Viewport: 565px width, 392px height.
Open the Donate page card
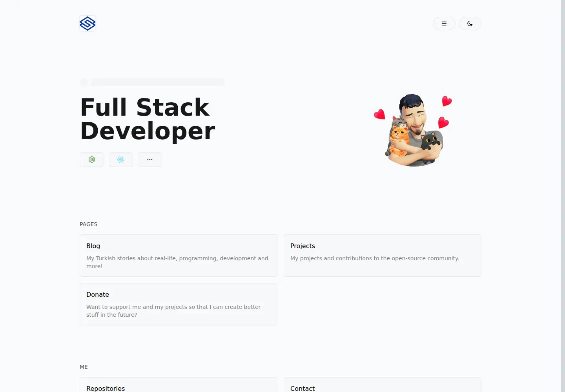(x=179, y=304)
